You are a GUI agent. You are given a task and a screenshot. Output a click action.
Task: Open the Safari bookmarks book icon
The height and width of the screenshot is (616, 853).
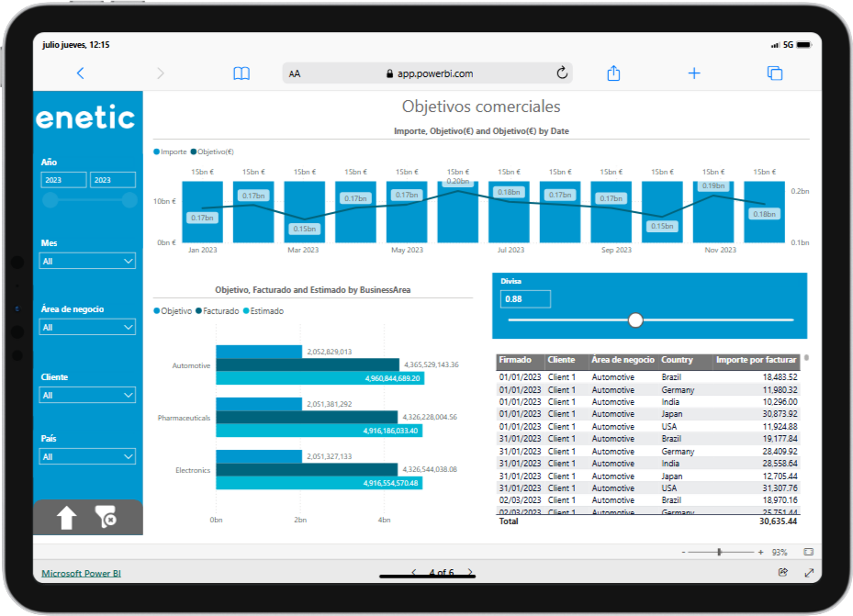(241, 73)
